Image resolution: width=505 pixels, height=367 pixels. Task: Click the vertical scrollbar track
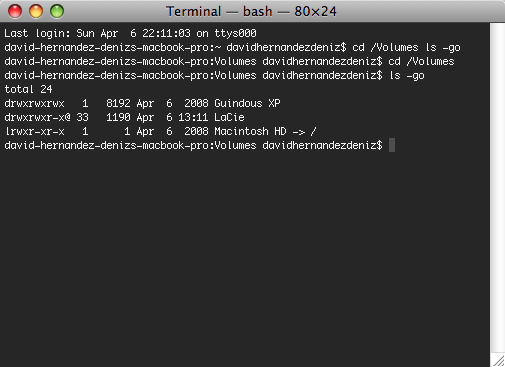click(497, 187)
